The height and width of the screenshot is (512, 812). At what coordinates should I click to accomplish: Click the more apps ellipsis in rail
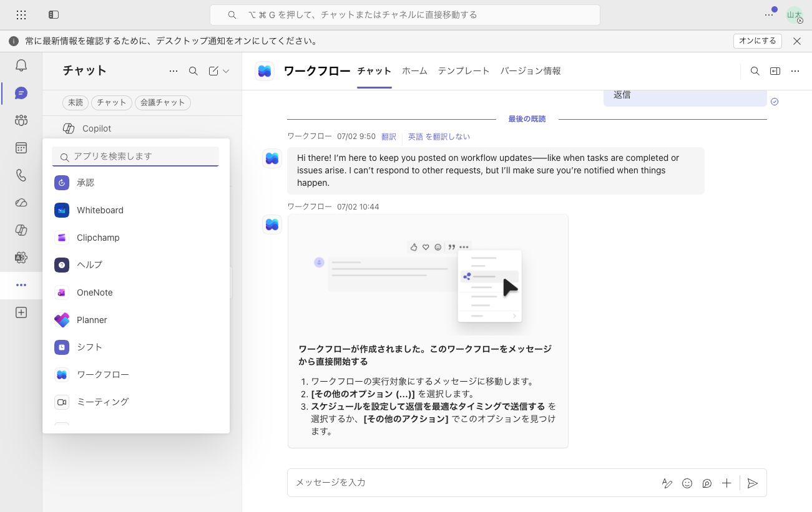[21, 285]
